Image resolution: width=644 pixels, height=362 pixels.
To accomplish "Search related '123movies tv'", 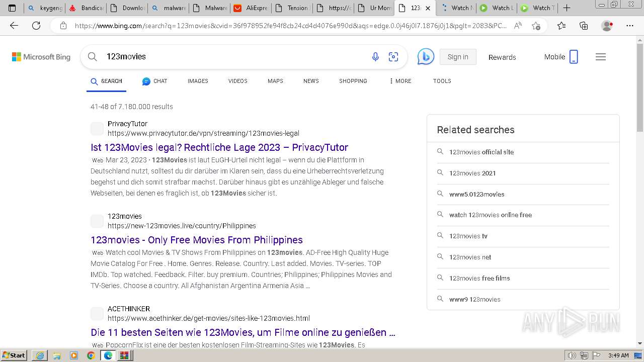I will point(468,236).
